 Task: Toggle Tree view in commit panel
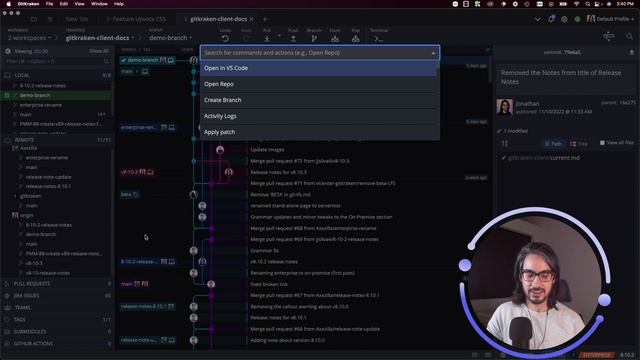(579, 144)
